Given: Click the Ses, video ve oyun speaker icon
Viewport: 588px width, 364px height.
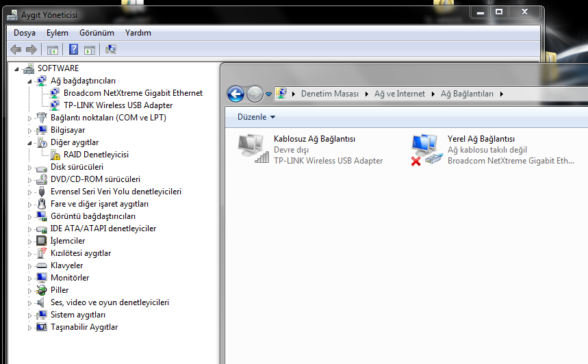Looking at the screenshot, I should point(41,302).
